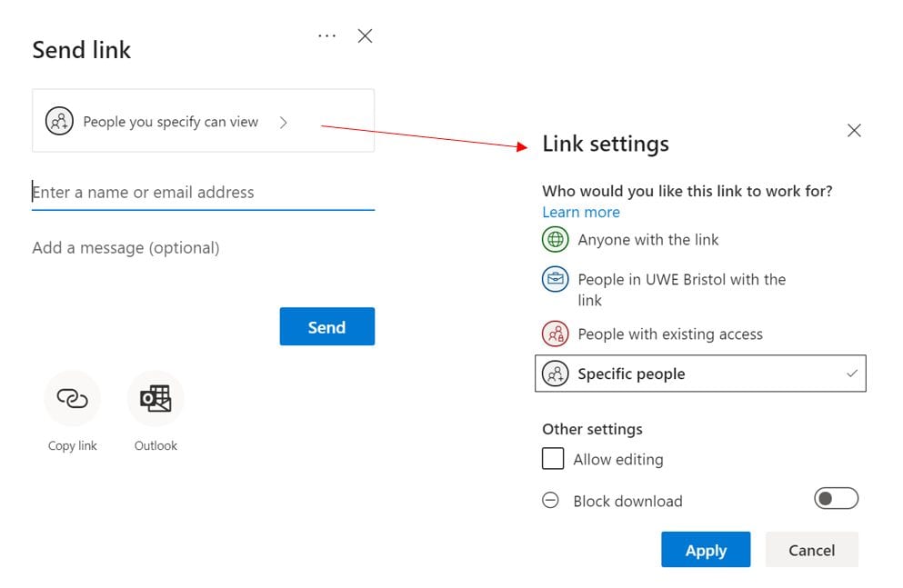Viewport: 903px width, 588px height.
Task: Close the Link settings panel
Action: (853, 130)
